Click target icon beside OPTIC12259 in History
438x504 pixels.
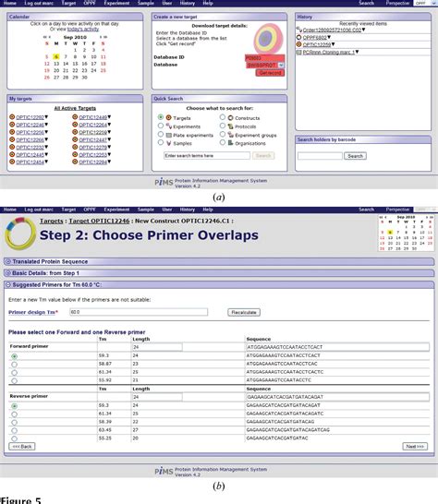click(299, 44)
